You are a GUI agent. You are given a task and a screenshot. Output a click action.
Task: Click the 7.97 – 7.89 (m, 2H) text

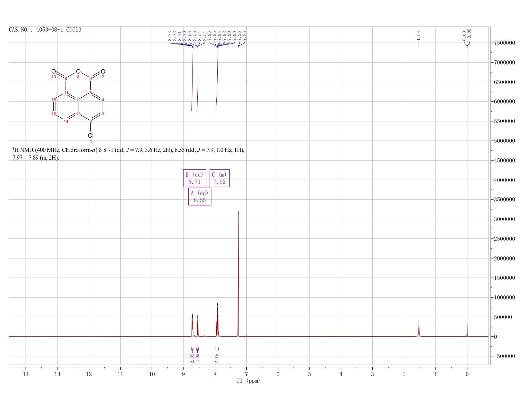coord(36,158)
